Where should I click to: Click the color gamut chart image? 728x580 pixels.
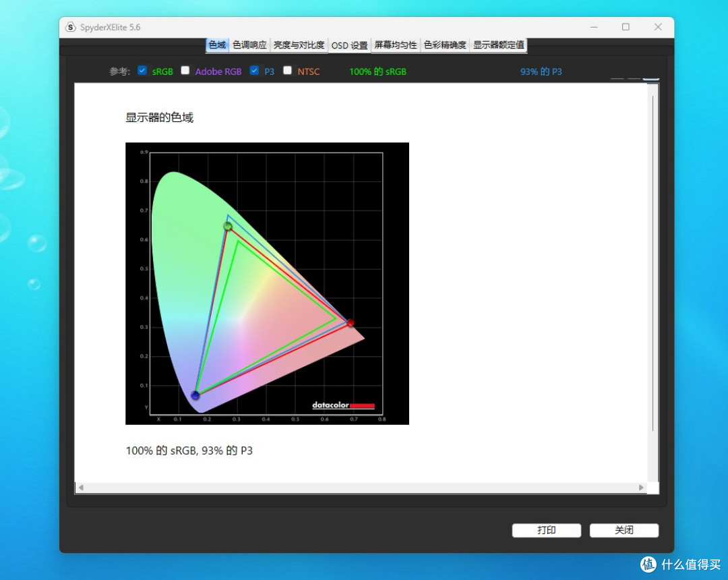point(267,283)
